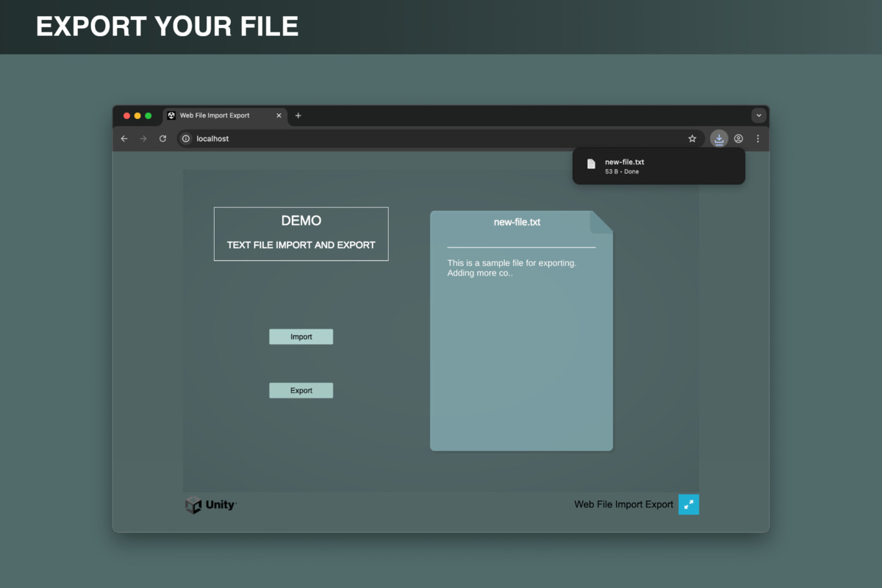Viewport: 882px width, 588px height.
Task: Open the Chrome three-dot menu
Action: 758,138
